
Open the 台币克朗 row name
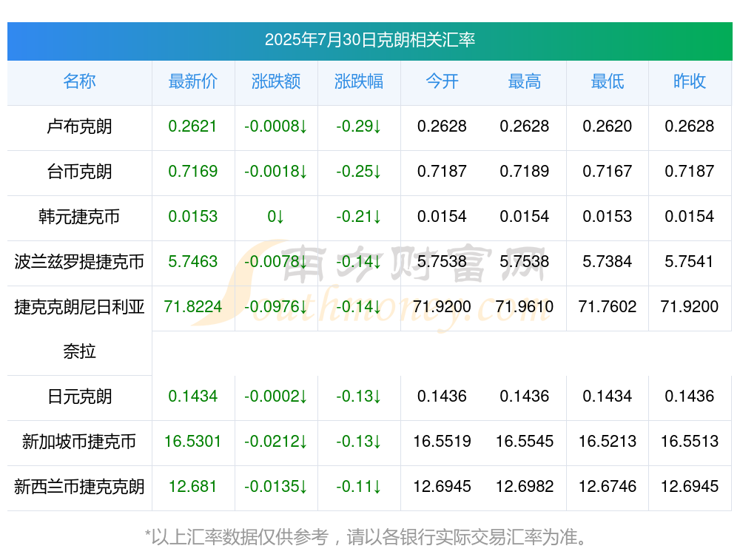pos(79,172)
